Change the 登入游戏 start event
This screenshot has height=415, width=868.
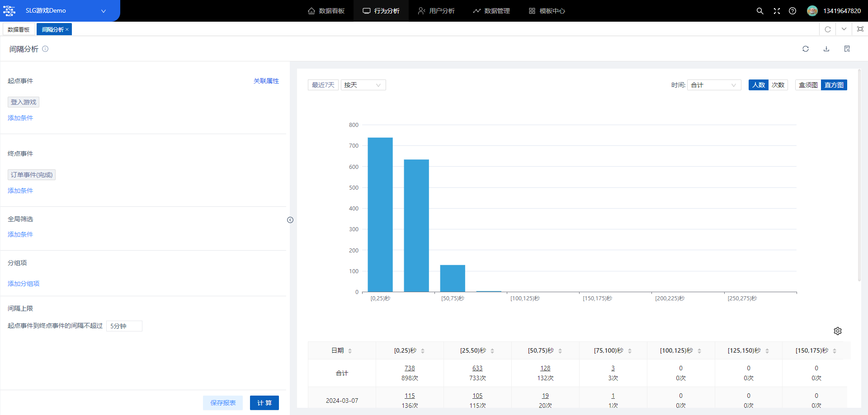pos(24,102)
